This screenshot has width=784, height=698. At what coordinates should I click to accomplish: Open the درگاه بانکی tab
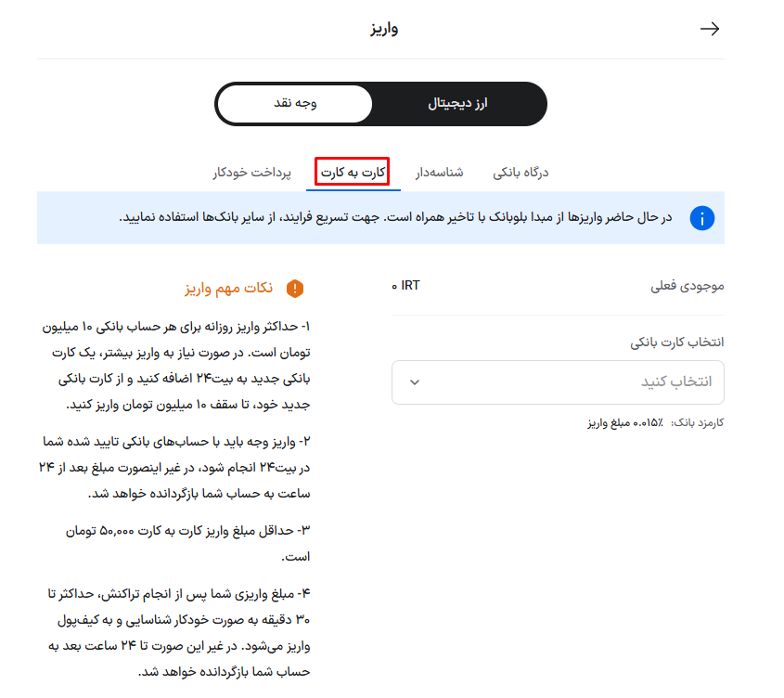point(521,173)
